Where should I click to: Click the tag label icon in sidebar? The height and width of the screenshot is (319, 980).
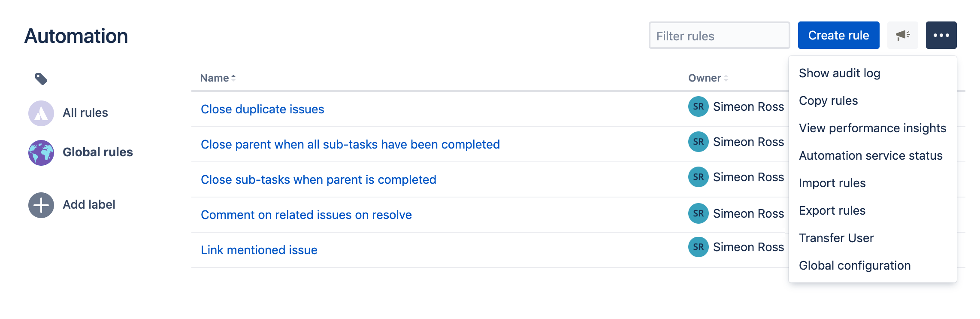[41, 79]
